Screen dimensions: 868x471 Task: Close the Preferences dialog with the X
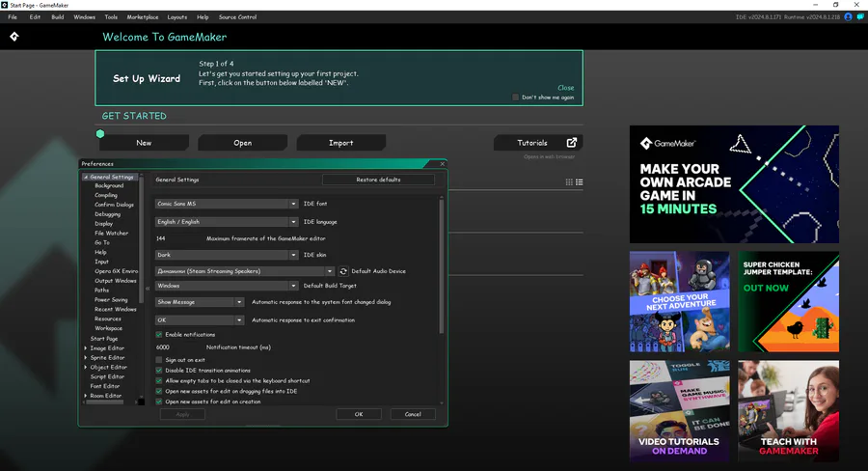pos(443,163)
